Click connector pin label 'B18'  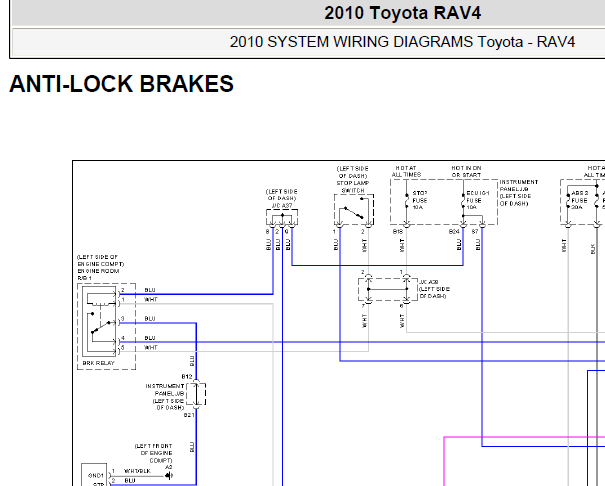click(x=398, y=231)
